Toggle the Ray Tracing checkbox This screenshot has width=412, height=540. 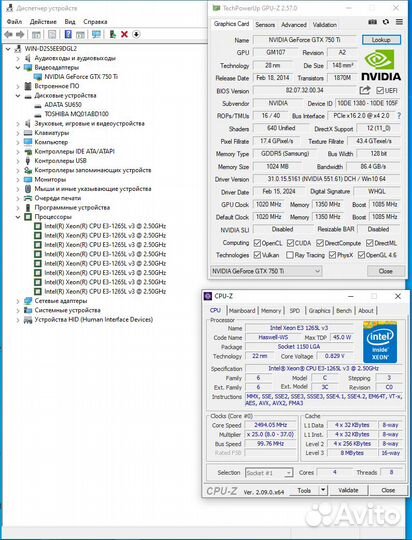click(x=290, y=255)
